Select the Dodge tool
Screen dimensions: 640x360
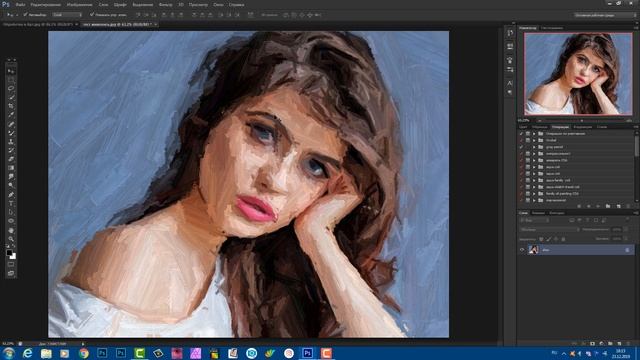[11, 185]
